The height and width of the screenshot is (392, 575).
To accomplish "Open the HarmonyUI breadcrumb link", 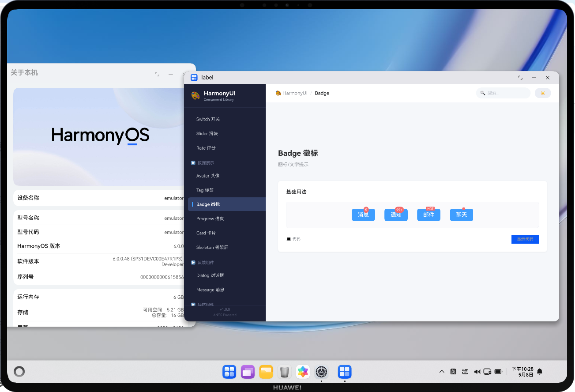I will (295, 93).
